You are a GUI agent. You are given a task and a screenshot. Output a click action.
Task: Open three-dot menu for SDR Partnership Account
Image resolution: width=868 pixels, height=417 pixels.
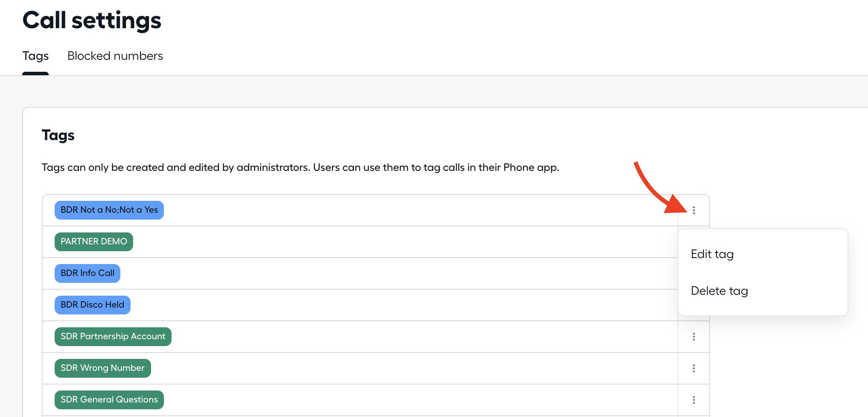click(694, 337)
